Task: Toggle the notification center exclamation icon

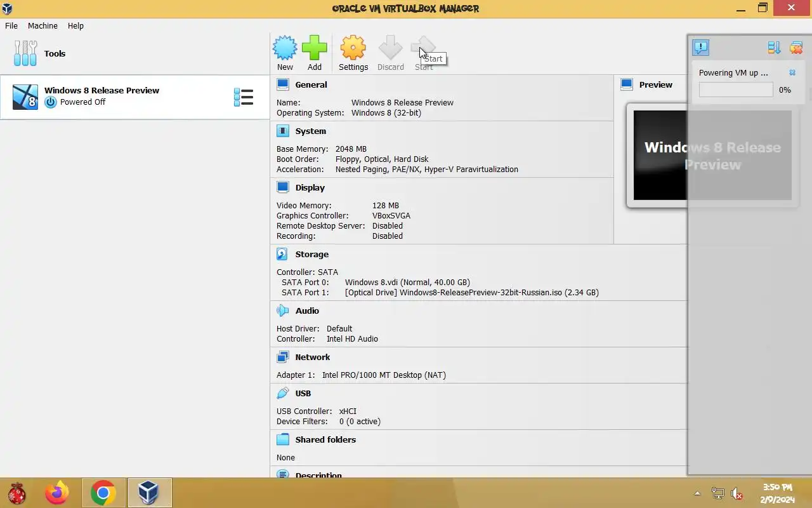Action: tap(700, 48)
